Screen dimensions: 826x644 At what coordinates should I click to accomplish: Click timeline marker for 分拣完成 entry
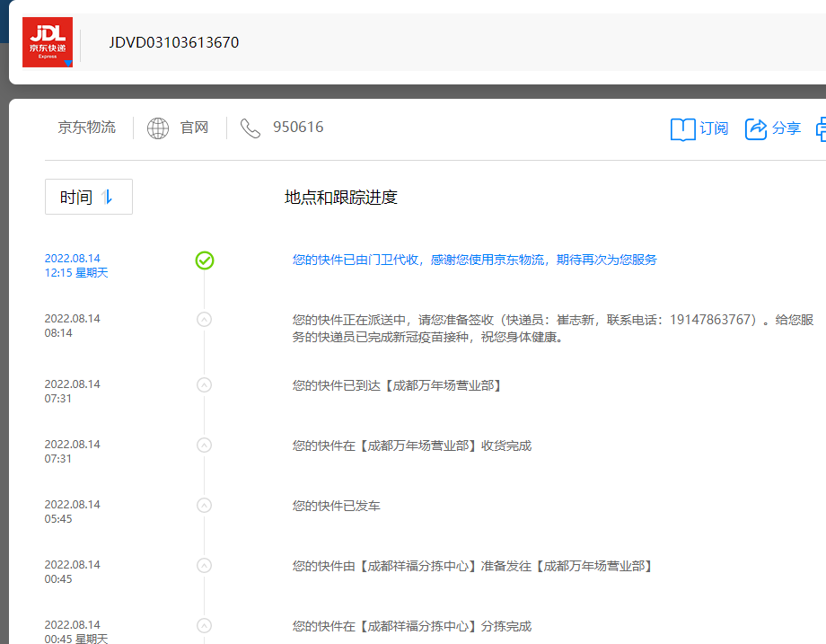tap(205, 625)
